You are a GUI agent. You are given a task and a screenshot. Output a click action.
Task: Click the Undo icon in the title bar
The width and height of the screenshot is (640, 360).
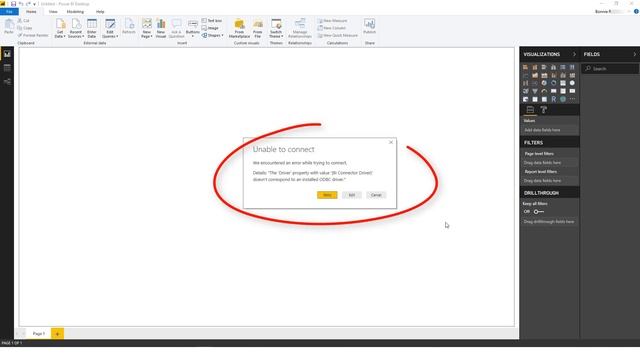pyautogui.click(x=21, y=4)
